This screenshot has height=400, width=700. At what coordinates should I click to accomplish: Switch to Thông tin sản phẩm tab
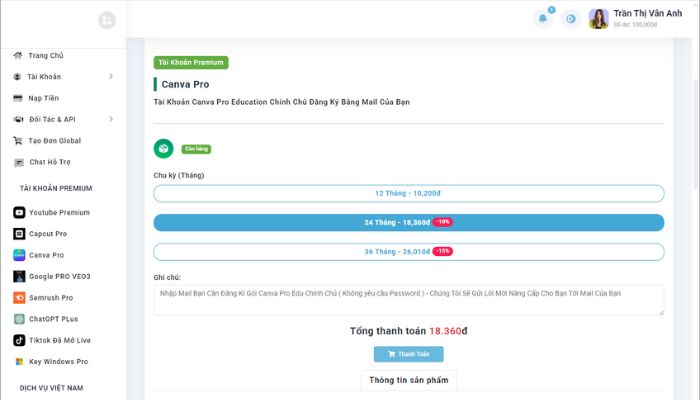[x=408, y=380]
